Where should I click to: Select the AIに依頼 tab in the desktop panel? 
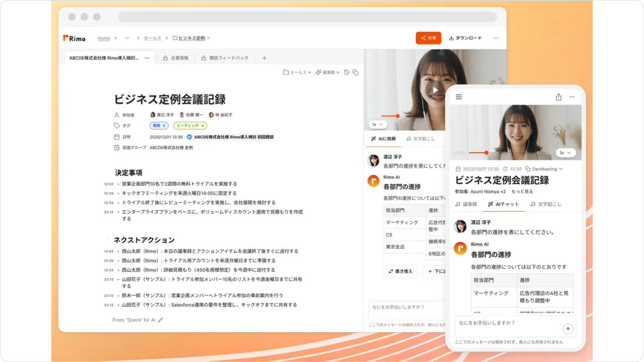(383, 139)
